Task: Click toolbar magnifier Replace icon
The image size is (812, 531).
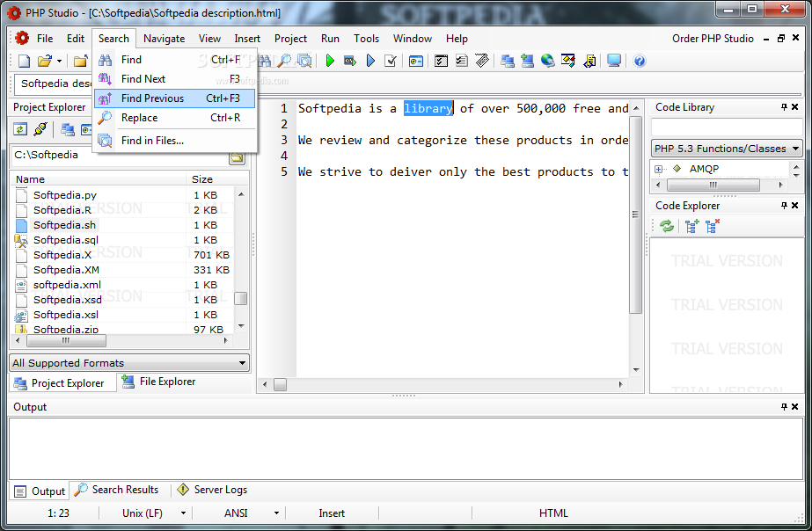Action: pyautogui.click(x=284, y=61)
